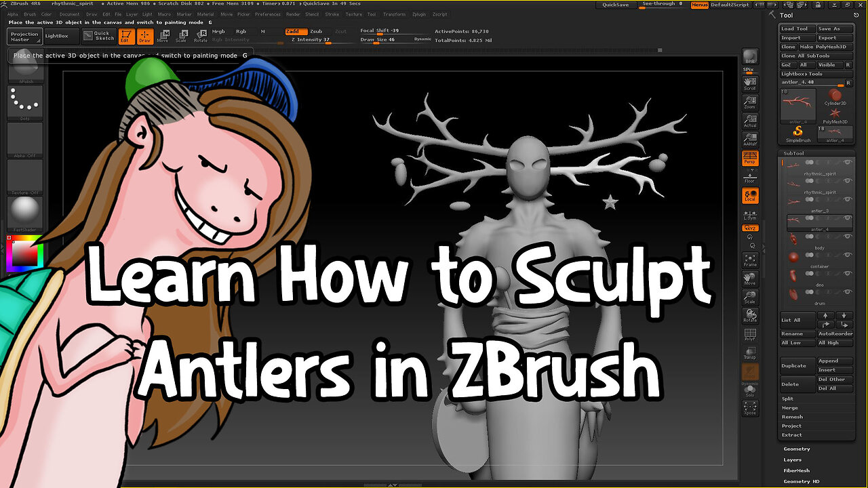The image size is (868, 488).
Task: Click the Zoom canvas icon
Action: point(750,102)
